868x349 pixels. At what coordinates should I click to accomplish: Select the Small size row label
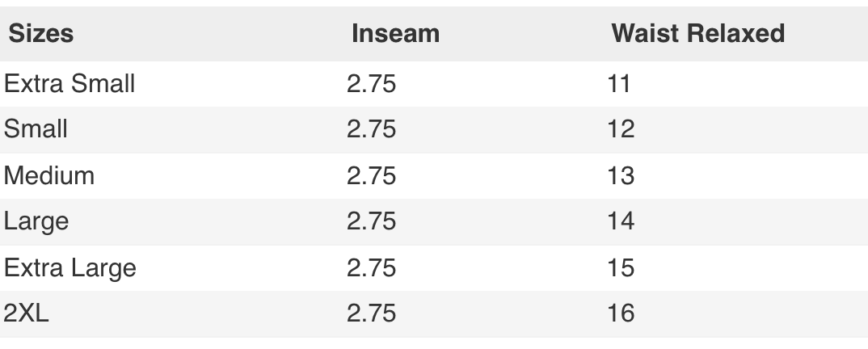(36, 128)
